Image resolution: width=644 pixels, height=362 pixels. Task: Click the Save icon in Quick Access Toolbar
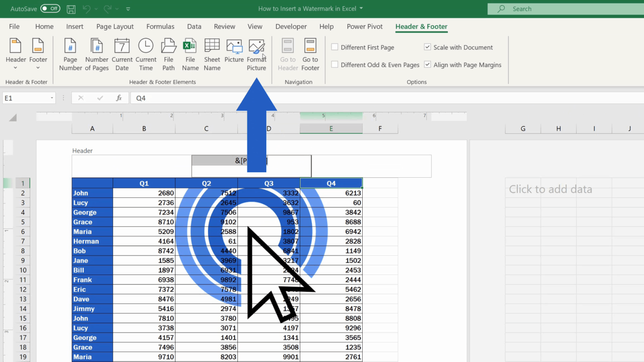pos(71,8)
